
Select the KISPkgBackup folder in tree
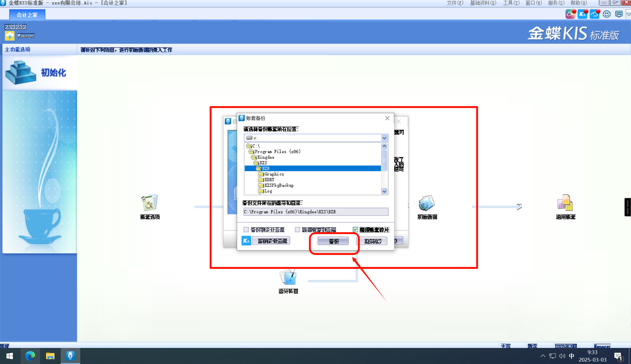(279, 185)
